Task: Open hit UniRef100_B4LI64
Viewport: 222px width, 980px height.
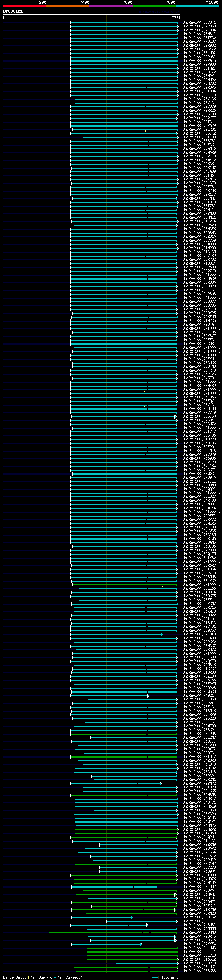Action: (199, 465)
